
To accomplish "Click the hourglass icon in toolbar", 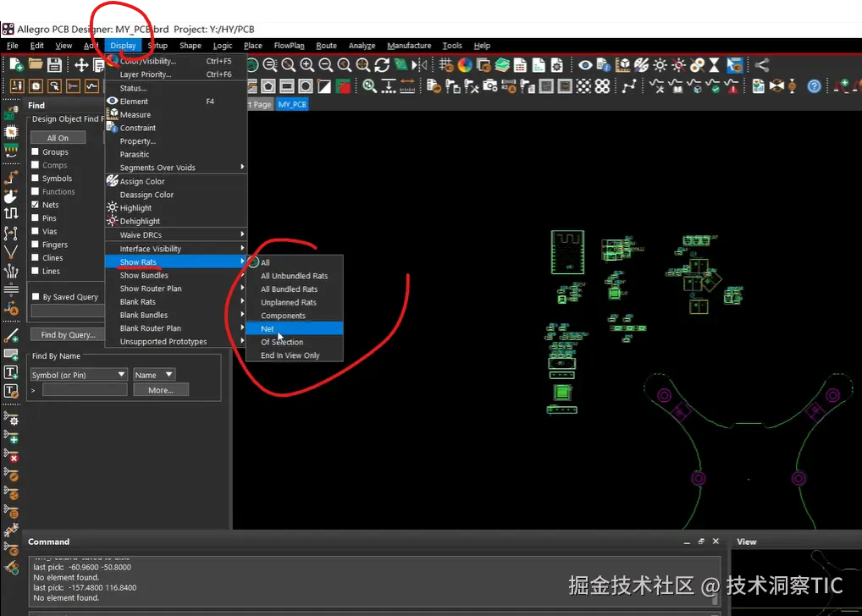I will pos(714,65).
